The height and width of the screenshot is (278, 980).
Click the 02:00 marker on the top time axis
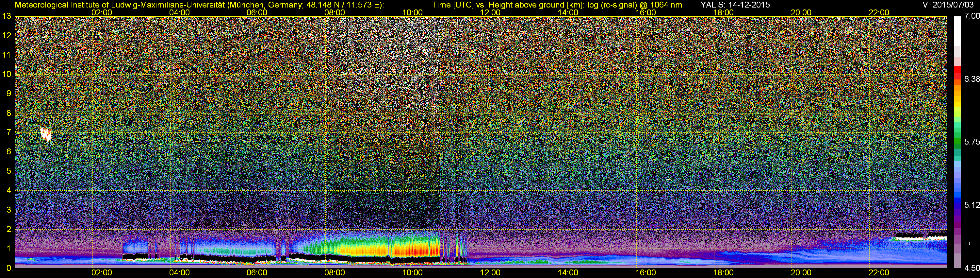(102, 12)
